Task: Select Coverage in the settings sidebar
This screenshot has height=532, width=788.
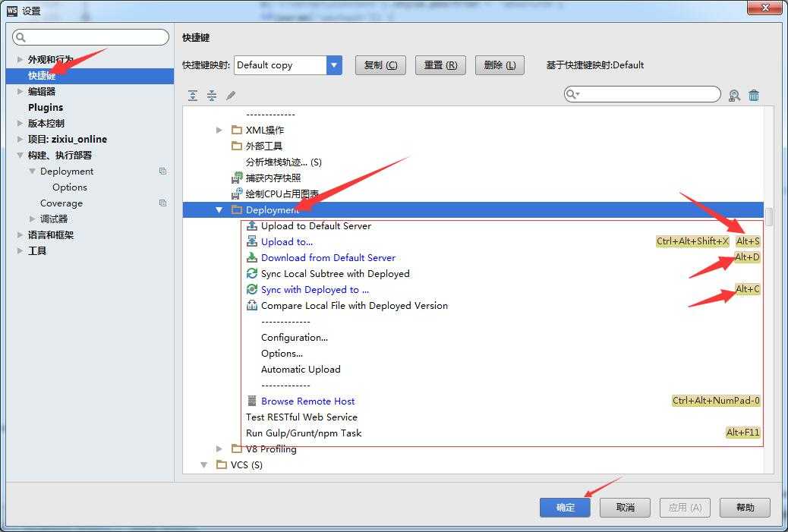Action: pos(61,203)
